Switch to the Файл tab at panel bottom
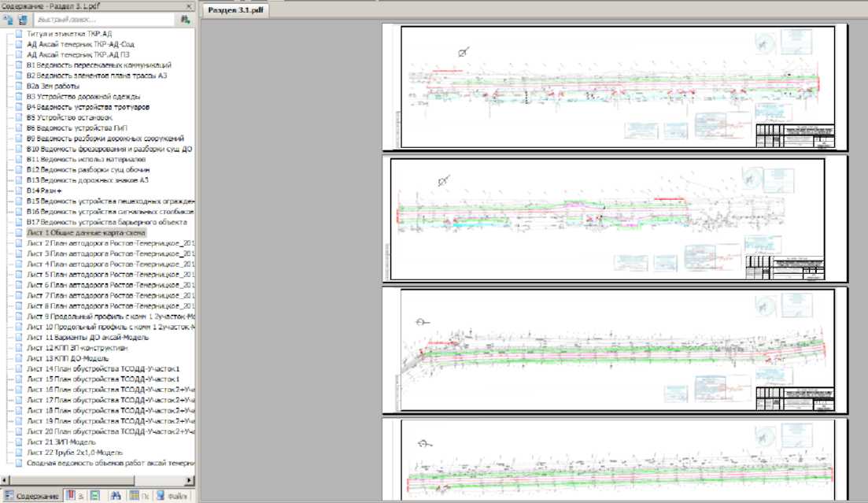 coord(171,496)
